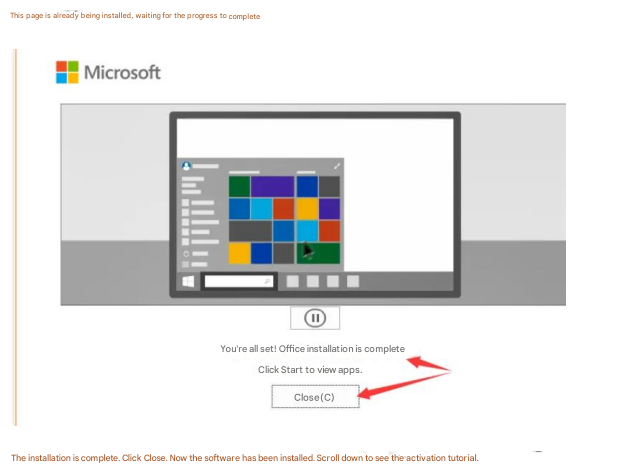620x470 pixels.
Task: Select the red tile ending the third row
Action: click(329, 231)
